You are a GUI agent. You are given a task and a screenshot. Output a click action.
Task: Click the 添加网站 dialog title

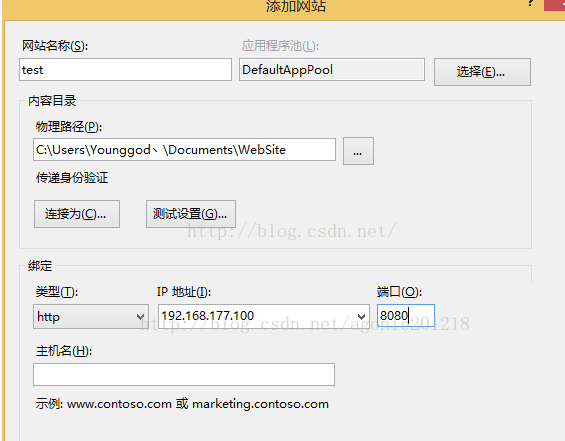coord(296,6)
